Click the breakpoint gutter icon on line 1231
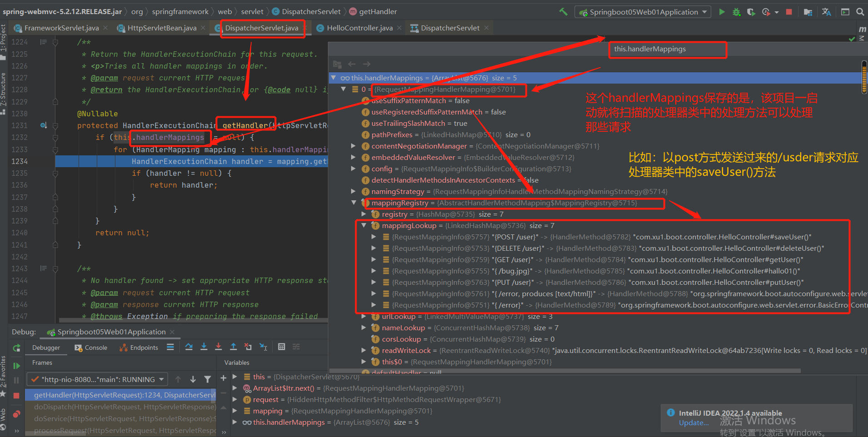Viewport: 868px width, 437px height. tap(44, 125)
